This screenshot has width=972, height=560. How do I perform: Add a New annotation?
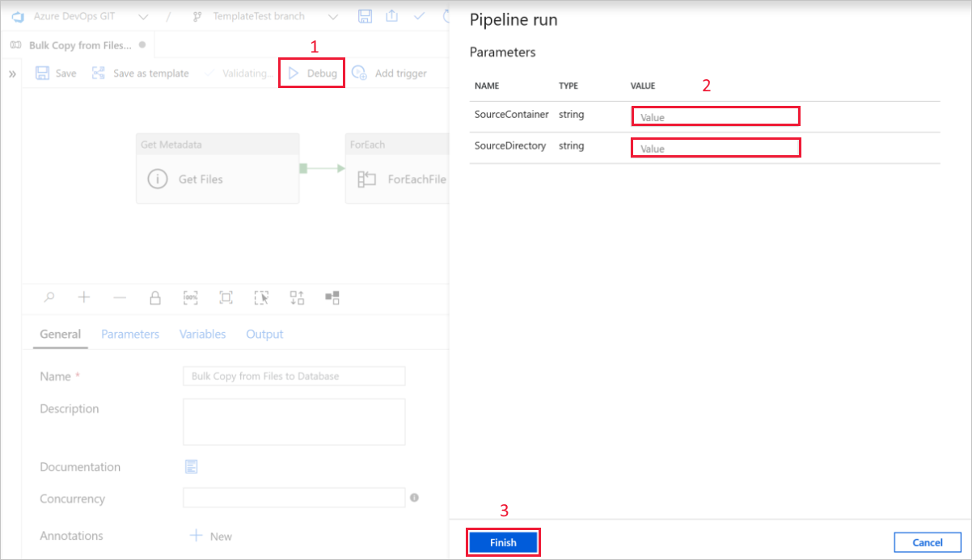[x=210, y=536]
